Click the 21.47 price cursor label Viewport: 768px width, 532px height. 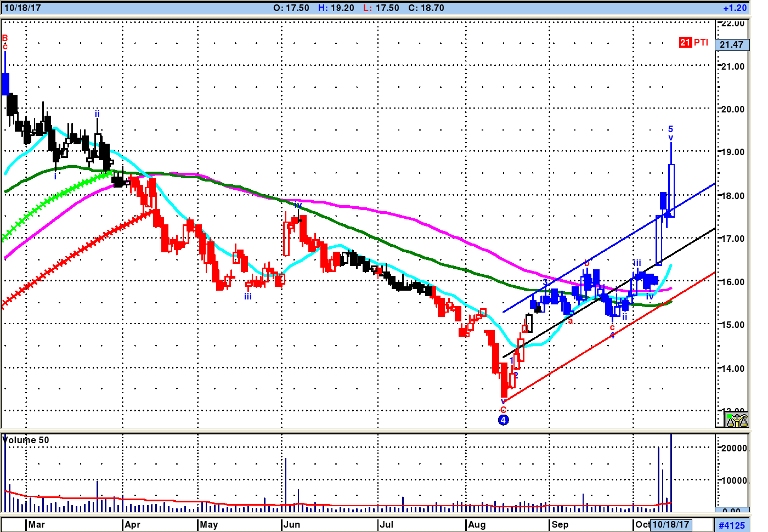(x=732, y=44)
